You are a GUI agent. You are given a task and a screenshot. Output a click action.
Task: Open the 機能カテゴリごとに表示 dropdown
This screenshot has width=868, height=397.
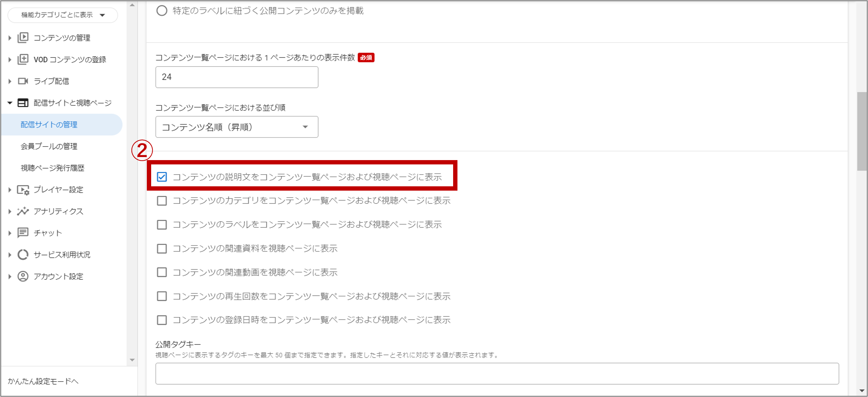63,15
